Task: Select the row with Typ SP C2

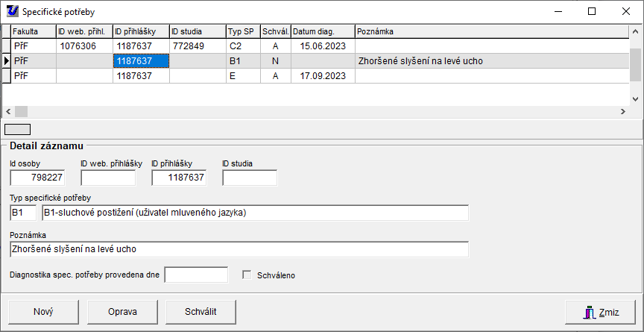Action: (243, 46)
